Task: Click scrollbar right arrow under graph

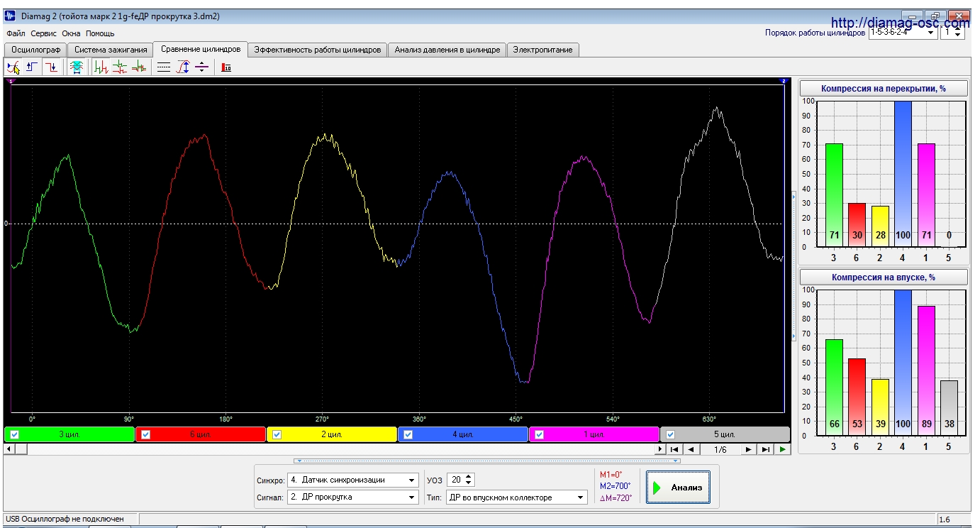Action: coord(660,449)
